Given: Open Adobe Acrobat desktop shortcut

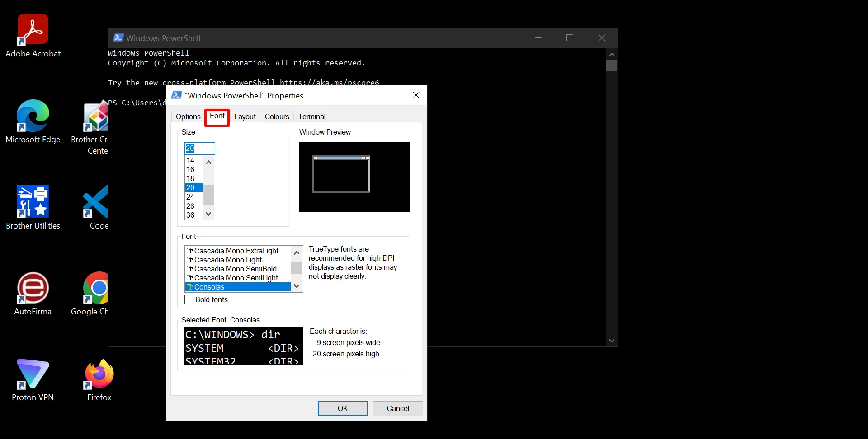Looking at the screenshot, I should coord(33,30).
